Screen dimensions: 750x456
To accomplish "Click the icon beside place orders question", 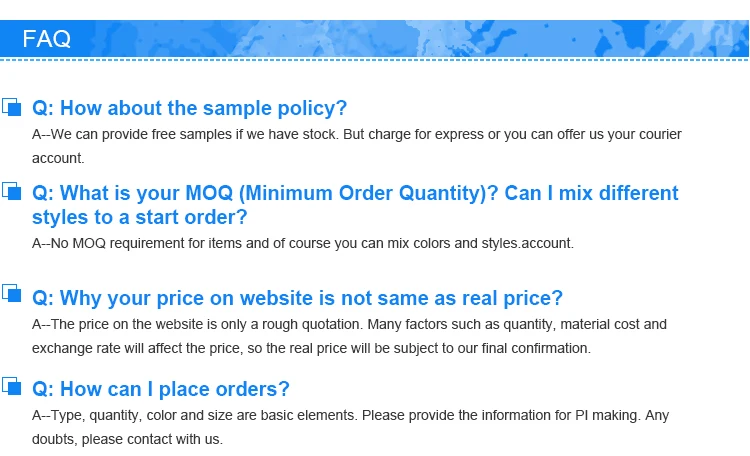I will (x=11, y=386).
